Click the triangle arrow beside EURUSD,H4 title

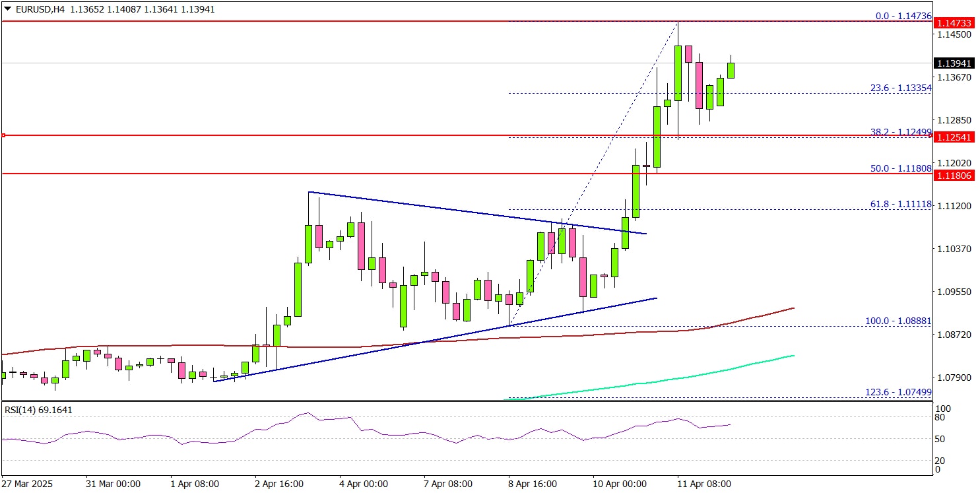pyautogui.click(x=7, y=10)
